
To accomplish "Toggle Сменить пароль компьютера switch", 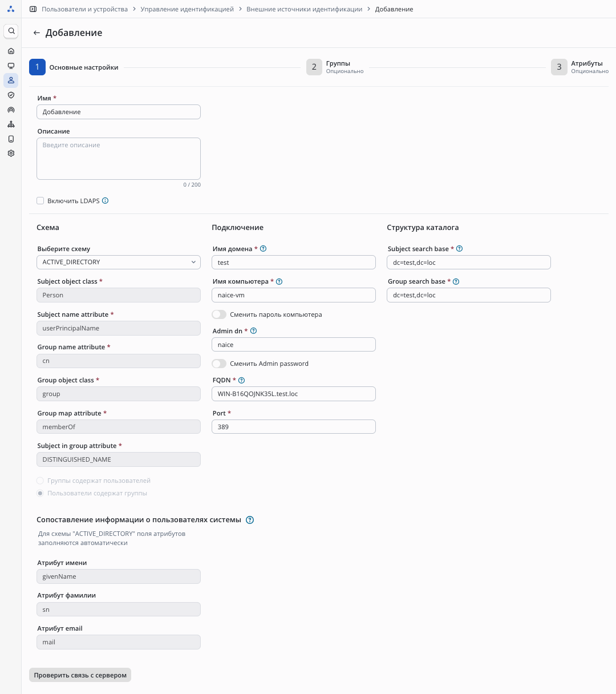I will [x=219, y=314].
